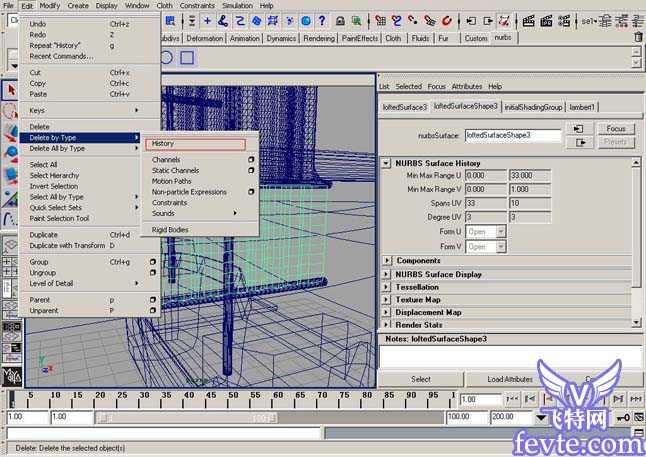Open render globals clapperboard settings icon
646x457 pixels.
[564, 21]
